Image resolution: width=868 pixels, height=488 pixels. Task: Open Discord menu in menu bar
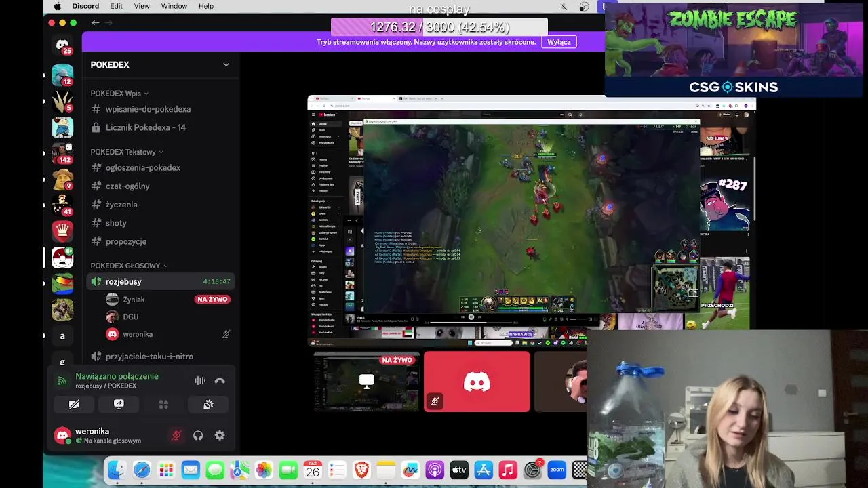pyautogui.click(x=85, y=6)
